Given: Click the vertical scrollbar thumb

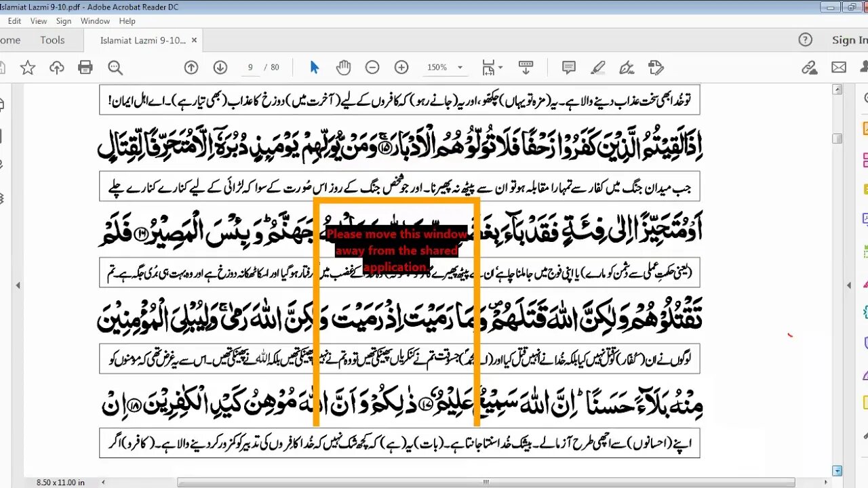Looking at the screenshot, I should tap(837, 138).
